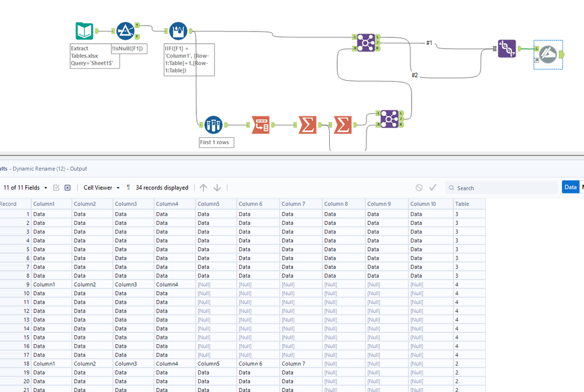Click the Extract Tables.xlsx annotation
This screenshot has height=392, width=584.
pos(95,56)
